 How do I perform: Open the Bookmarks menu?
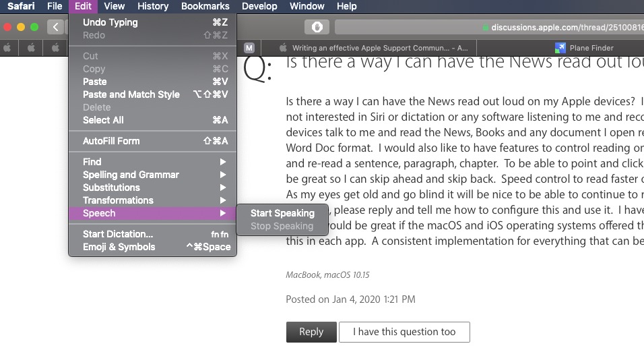(x=205, y=6)
